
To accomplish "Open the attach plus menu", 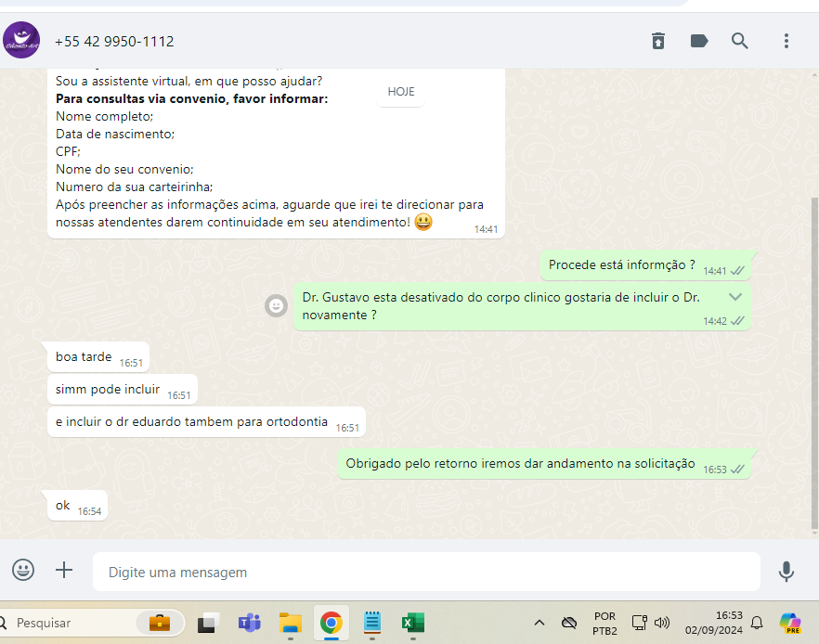I will coord(64,570).
